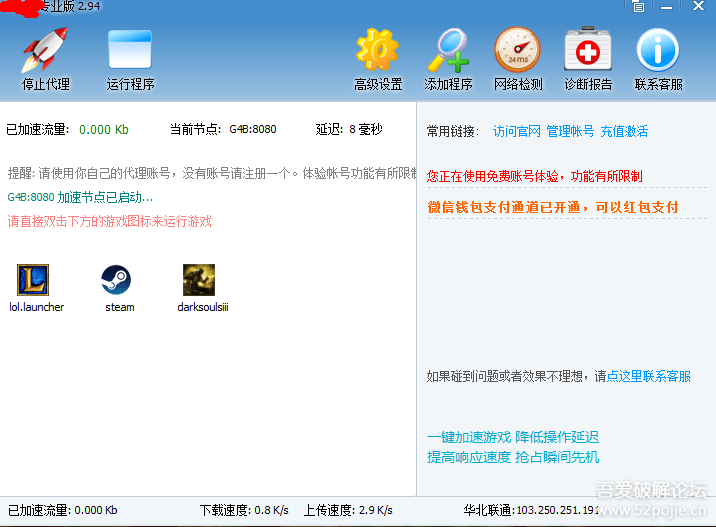Select the lol.launcher game icon

tap(35, 281)
